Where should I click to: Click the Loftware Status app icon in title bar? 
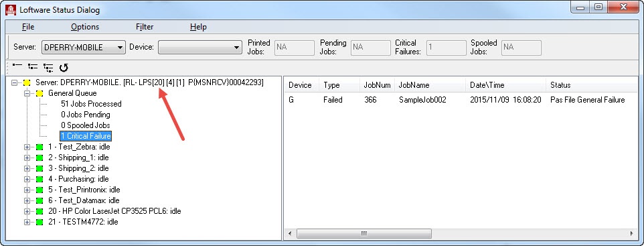point(10,9)
